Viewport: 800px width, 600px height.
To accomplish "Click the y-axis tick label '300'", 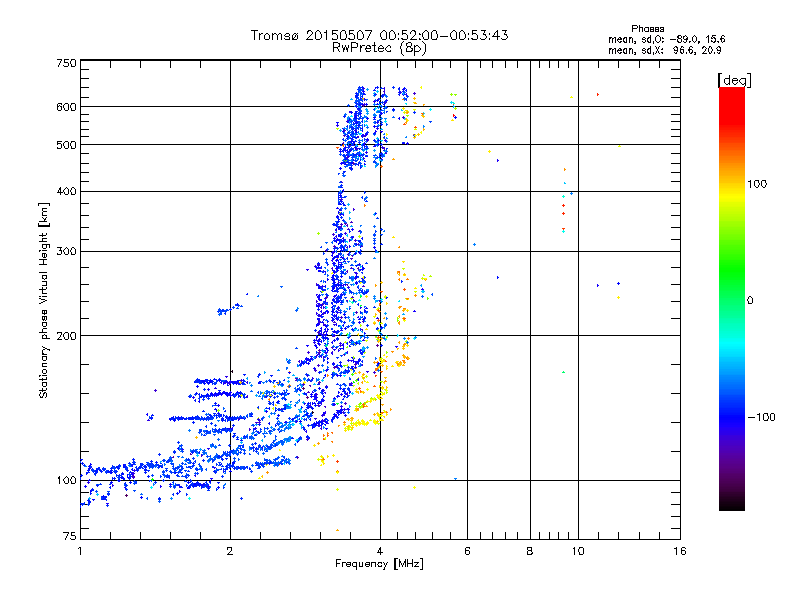I will (x=66, y=252).
